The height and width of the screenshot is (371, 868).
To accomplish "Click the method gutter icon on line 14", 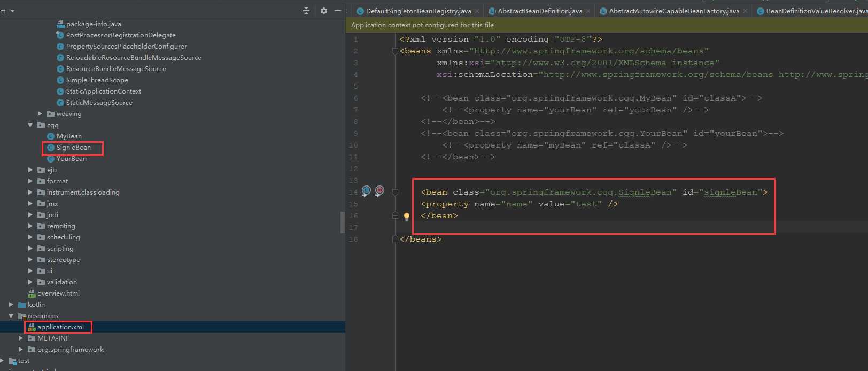I will 379,191.
